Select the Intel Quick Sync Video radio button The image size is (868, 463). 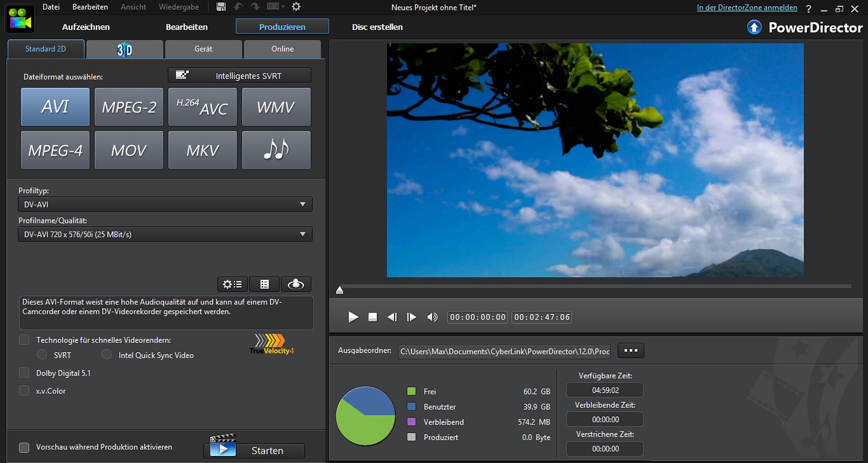point(107,355)
